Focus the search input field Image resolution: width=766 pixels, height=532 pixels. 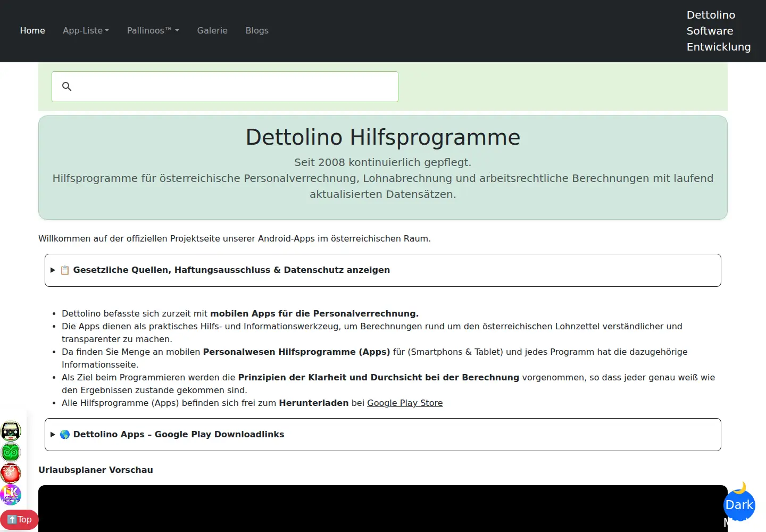point(225,87)
